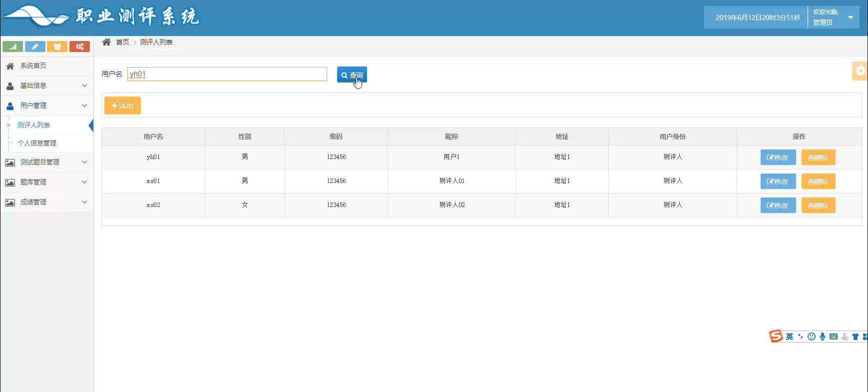Click the 添加 add button
The height and width of the screenshot is (392, 868).
click(x=122, y=105)
